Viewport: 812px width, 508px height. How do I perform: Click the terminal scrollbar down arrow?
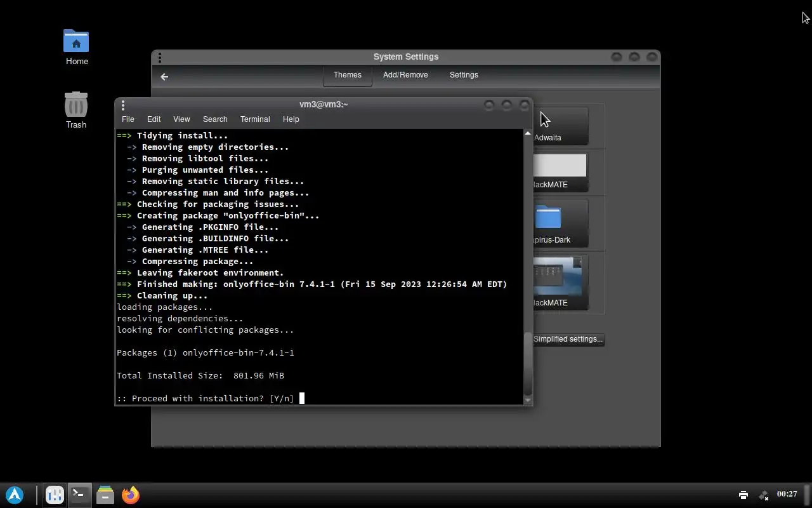(527, 401)
